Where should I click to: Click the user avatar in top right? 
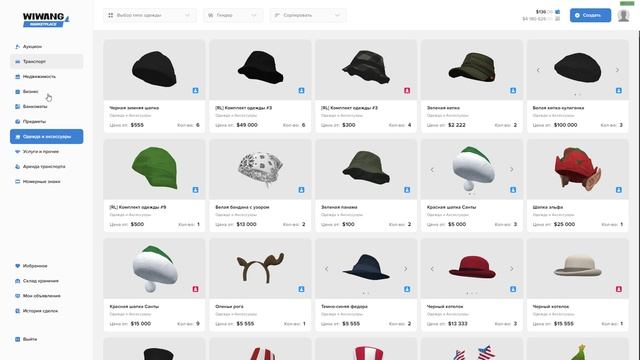[623, 16]
